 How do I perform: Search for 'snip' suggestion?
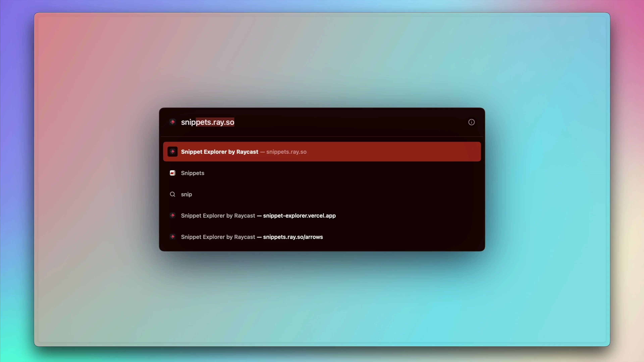point(186,194)
